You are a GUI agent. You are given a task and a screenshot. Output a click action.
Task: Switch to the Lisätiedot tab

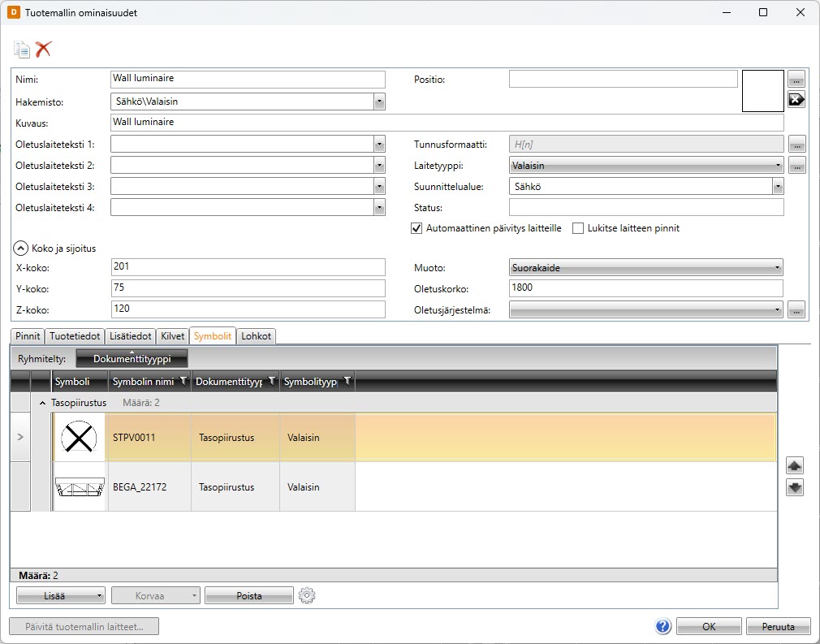(x=130, y=336)
